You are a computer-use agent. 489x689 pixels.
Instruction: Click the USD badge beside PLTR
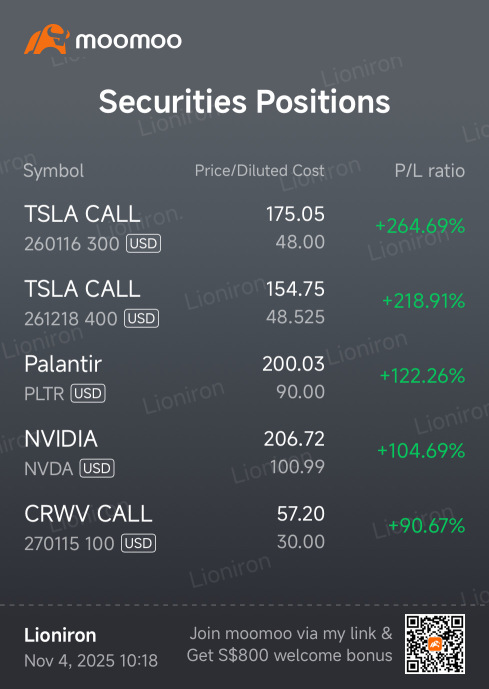coord(88,393)
